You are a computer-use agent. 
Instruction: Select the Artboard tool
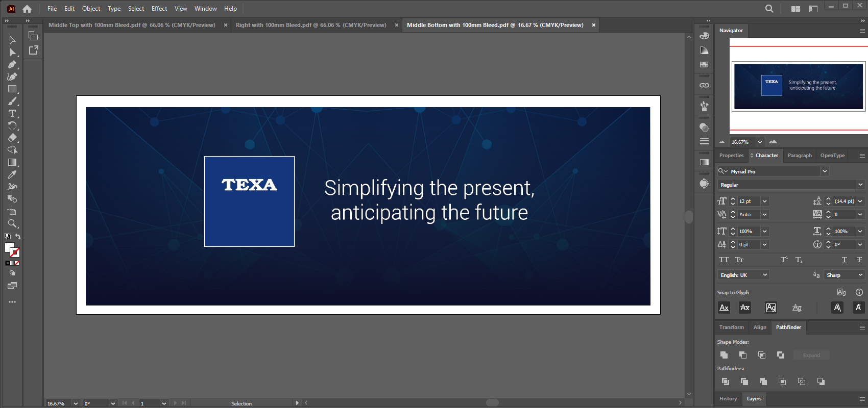pos(12,211)
